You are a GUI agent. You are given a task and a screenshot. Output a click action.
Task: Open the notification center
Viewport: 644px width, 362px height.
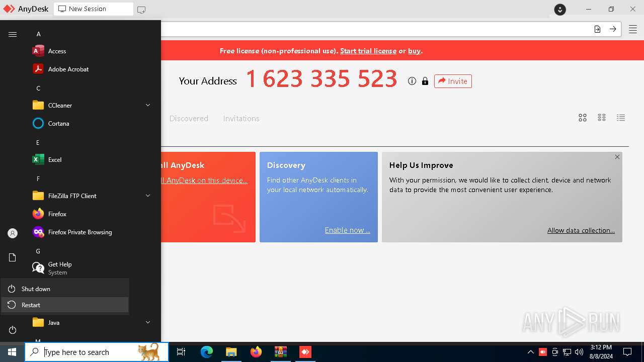[627, 352]
